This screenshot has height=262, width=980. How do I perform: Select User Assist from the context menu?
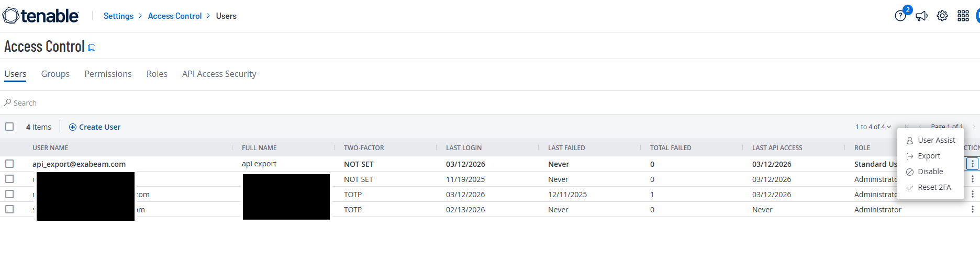936,140
